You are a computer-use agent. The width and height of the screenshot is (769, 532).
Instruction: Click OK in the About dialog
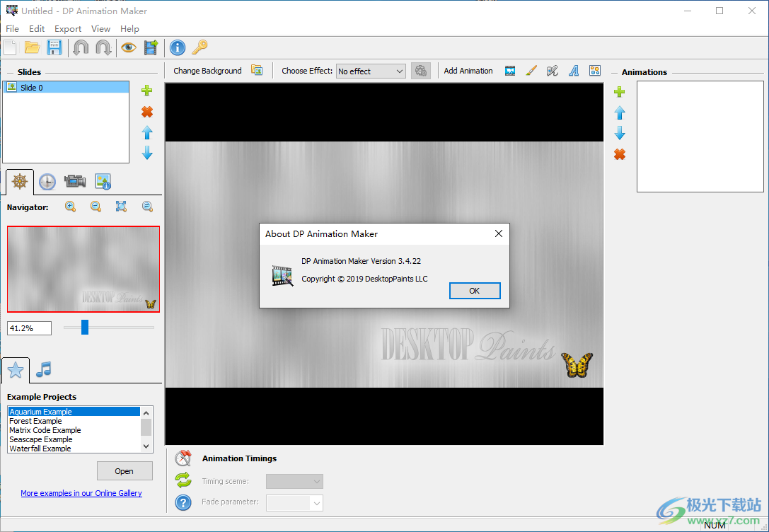click(x=475, y=291)
